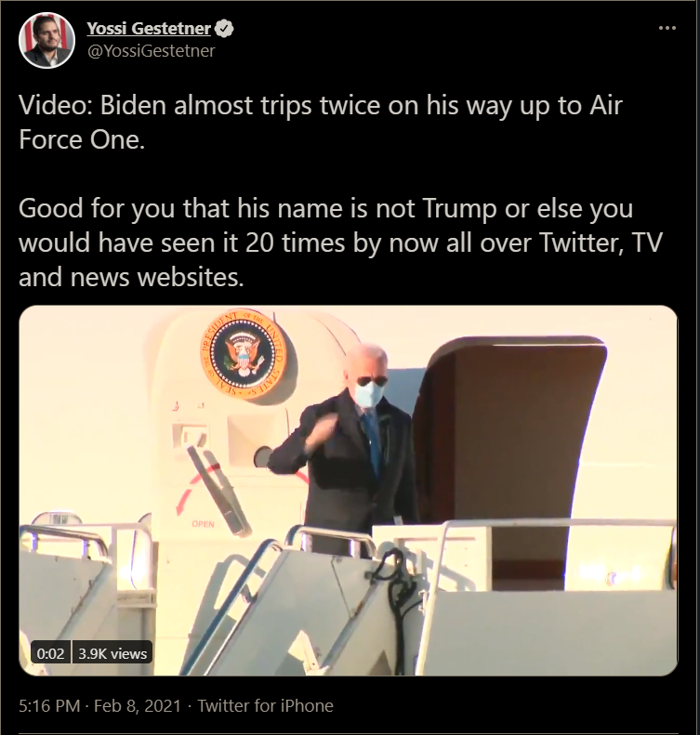
Task: Open the @YossiGestetner handle link
Action: (x=151, y=50)
